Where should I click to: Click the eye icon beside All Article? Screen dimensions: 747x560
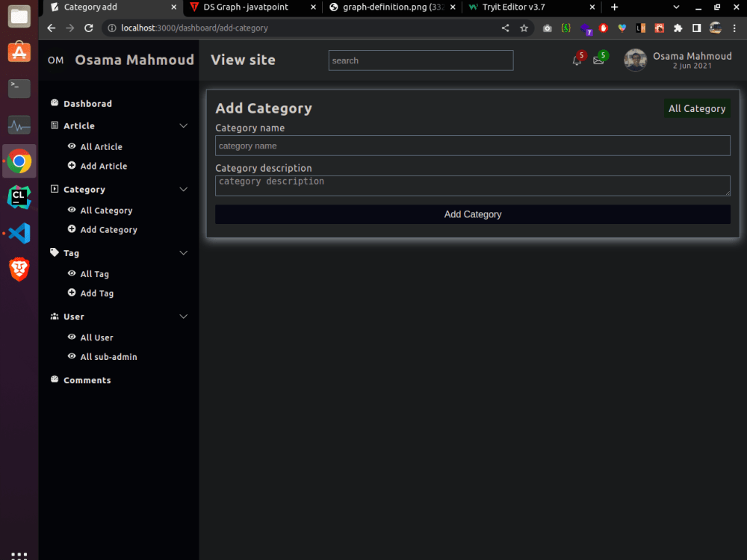pos(72,146)
